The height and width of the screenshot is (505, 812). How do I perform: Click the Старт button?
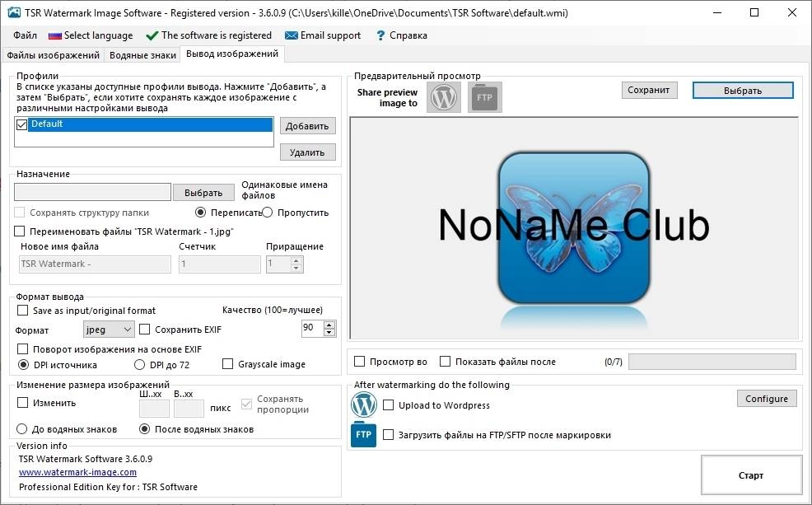[751, 475]
